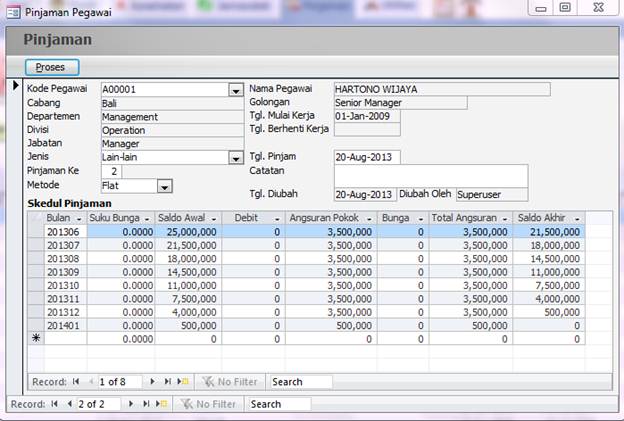624x421 pixels.
Task: Click the Tgl. Mulai Kerja field 01-Jan-2009
Action: [367, 116]
